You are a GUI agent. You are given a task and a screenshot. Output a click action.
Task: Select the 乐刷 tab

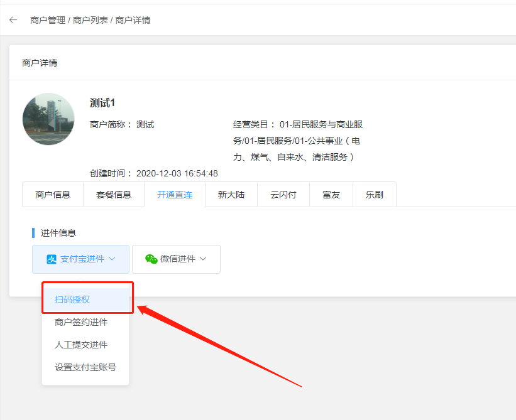point(375,195)
